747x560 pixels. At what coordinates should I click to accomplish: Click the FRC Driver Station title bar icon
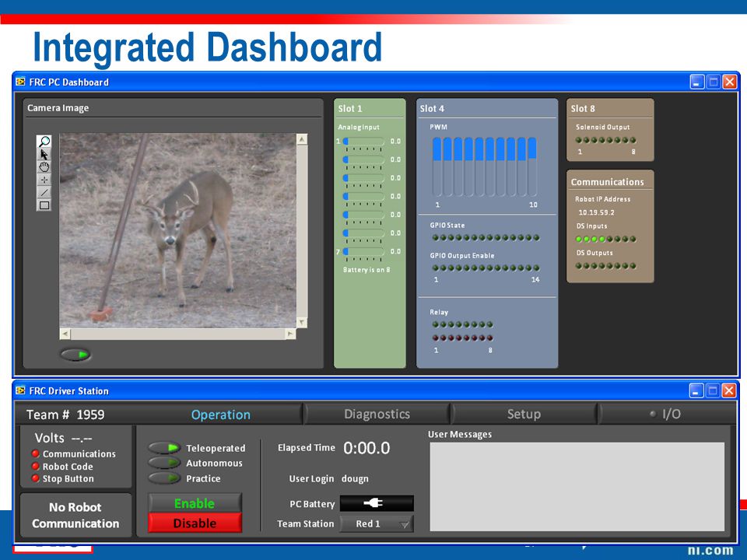(x=20, y=390)
